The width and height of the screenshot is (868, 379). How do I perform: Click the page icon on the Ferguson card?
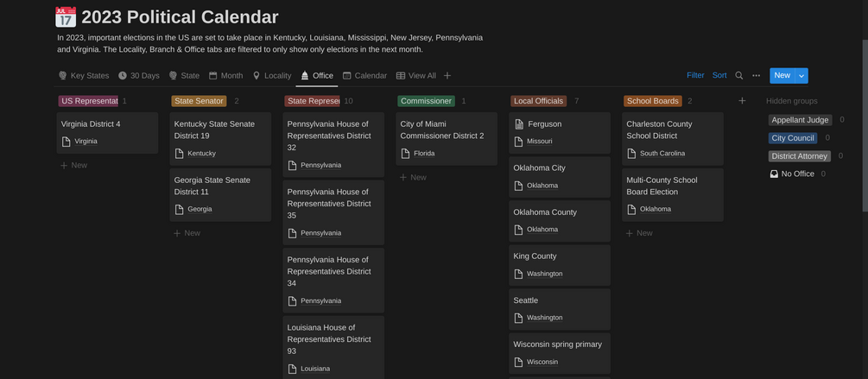(519, 124)
